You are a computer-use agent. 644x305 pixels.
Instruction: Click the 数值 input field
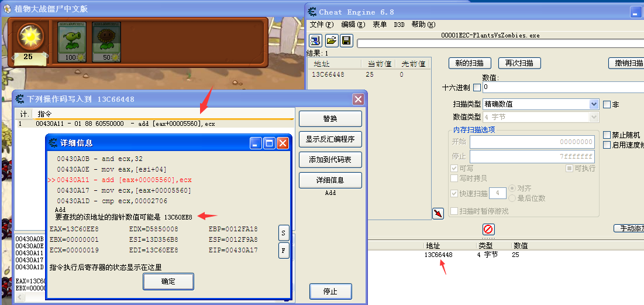click(563, 87)
